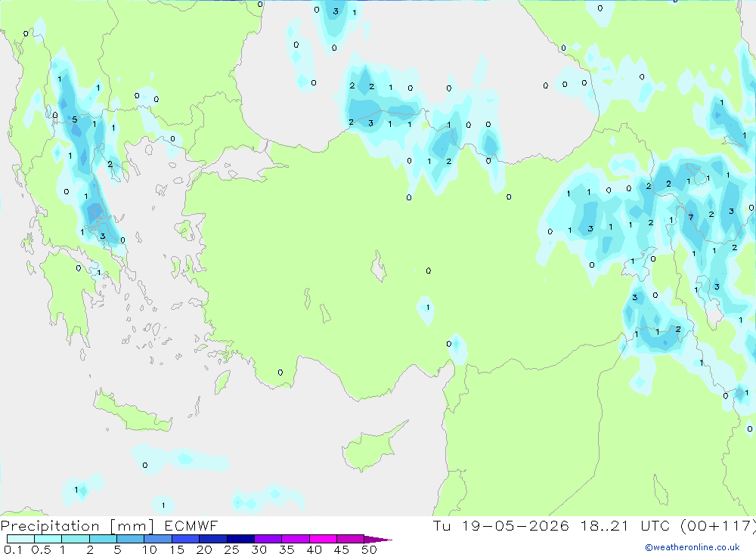This screenshot has width=756, height=554.
Task: Open the weatheronline.co.uk credit link
Action: click(692, 547)
